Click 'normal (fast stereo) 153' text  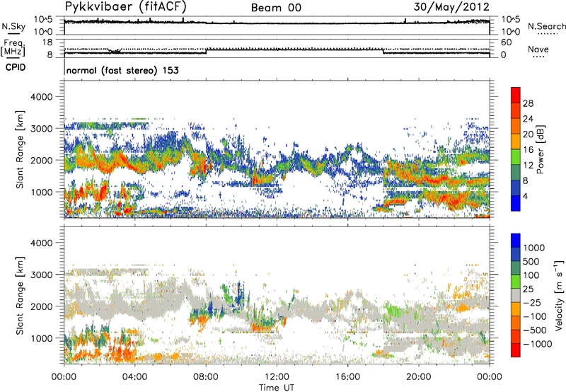[122, 70]
